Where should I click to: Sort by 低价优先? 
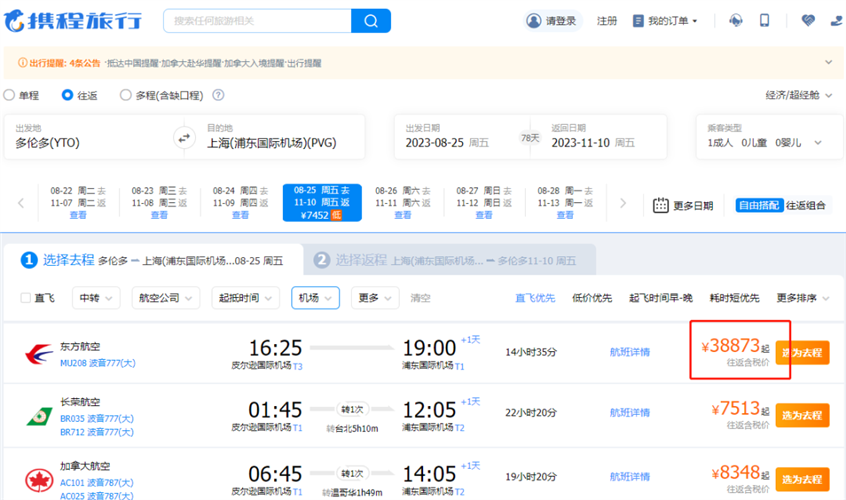click(592, 298)
